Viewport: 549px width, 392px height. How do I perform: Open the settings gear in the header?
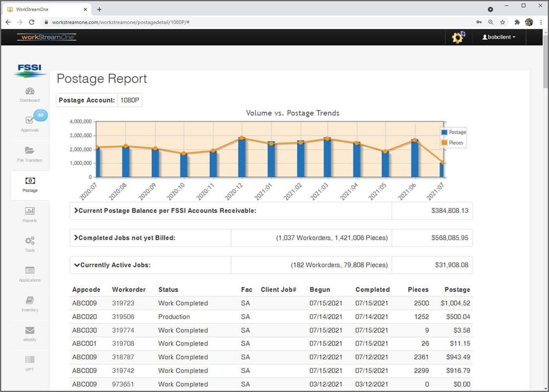[458, 37]
